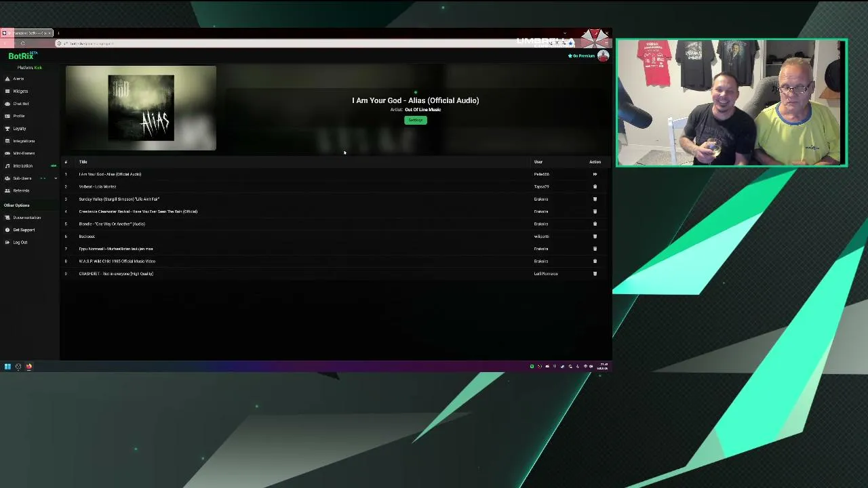868x488 pixels.
Task: Click the green Settings button
Action: [x=416, y=120]
